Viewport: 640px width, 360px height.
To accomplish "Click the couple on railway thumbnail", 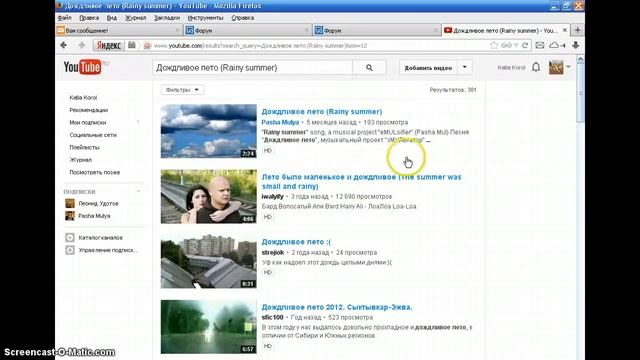I will (209, 196).
